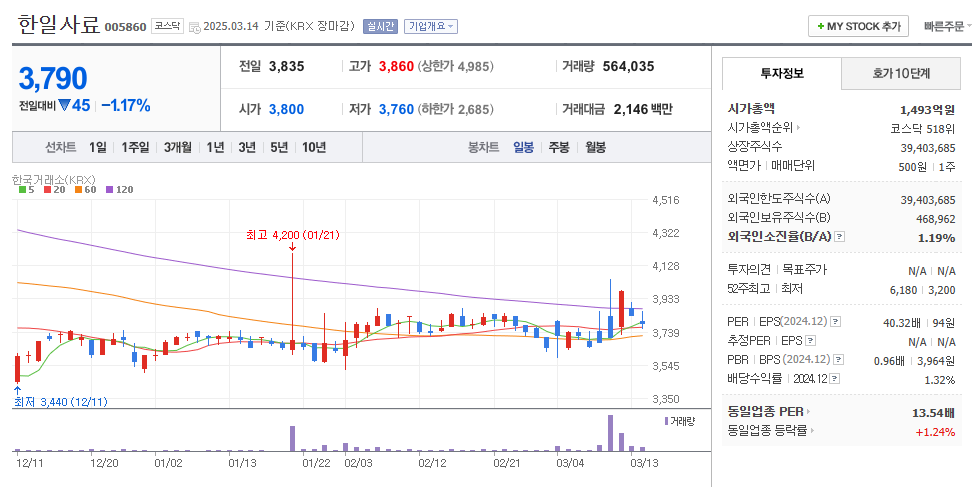Click the arrow icon beside 동일업종 등락률

812,430
